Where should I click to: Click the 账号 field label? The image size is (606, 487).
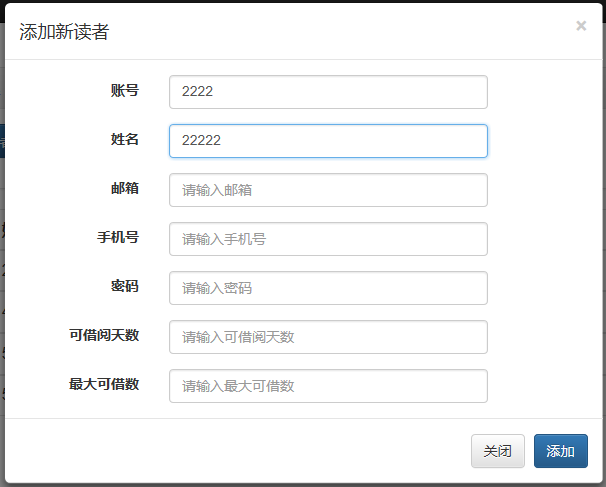pyautogui.click(x=124, y=90)
